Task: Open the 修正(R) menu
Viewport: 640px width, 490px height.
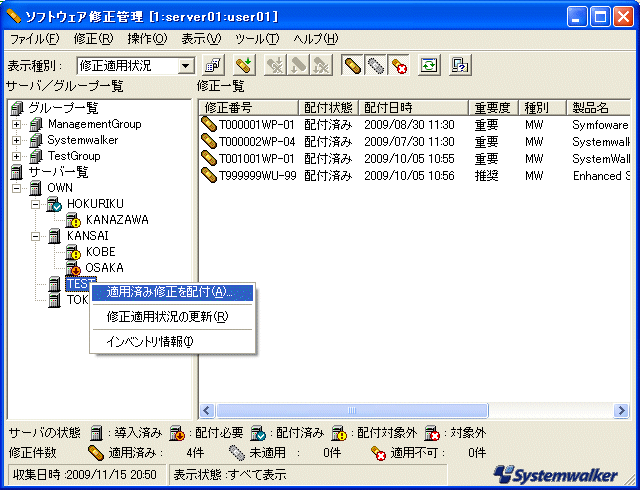Action: (93, 39)
